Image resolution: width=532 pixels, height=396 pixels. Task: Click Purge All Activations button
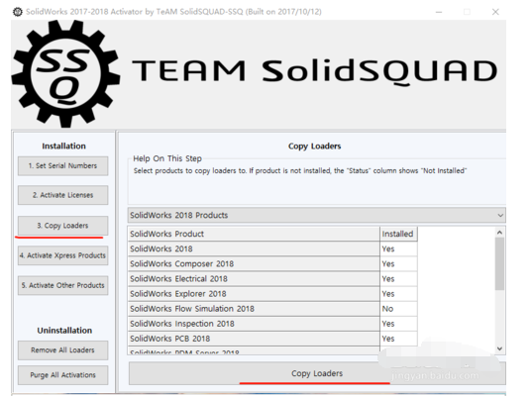(x=62, y=375)
